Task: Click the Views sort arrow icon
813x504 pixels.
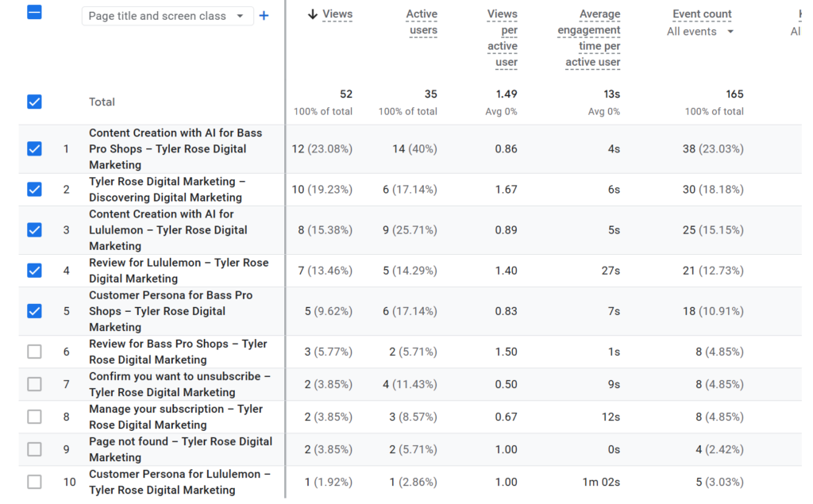Action: point(312,14)
